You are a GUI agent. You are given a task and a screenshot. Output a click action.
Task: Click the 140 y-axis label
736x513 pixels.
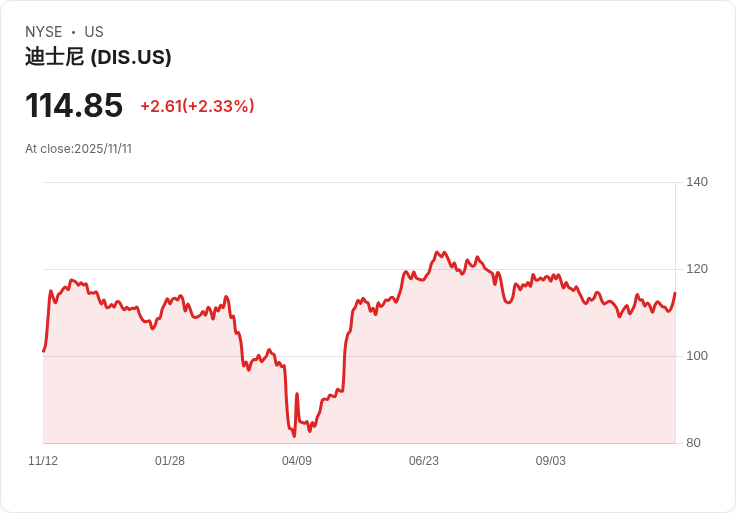pos(697,182)
